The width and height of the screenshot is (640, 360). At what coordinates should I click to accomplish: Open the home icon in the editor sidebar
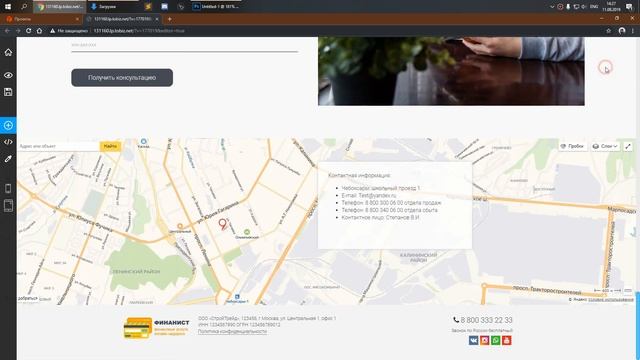pos(8,52)
